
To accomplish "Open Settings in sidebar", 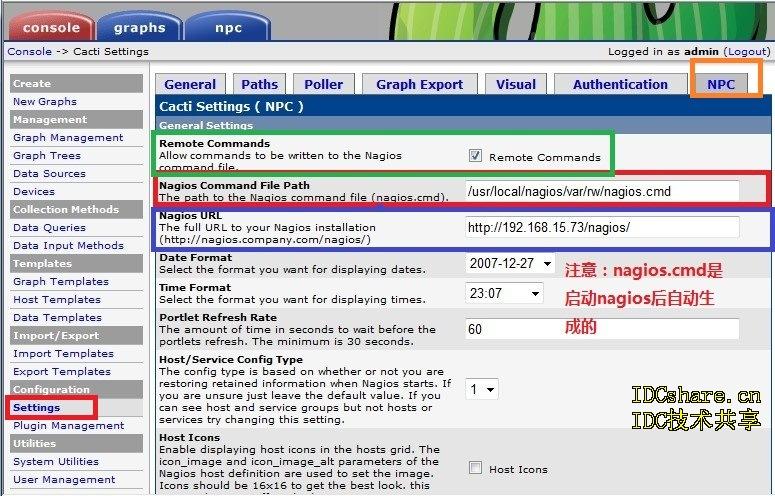I will click(x=37, y=407).
